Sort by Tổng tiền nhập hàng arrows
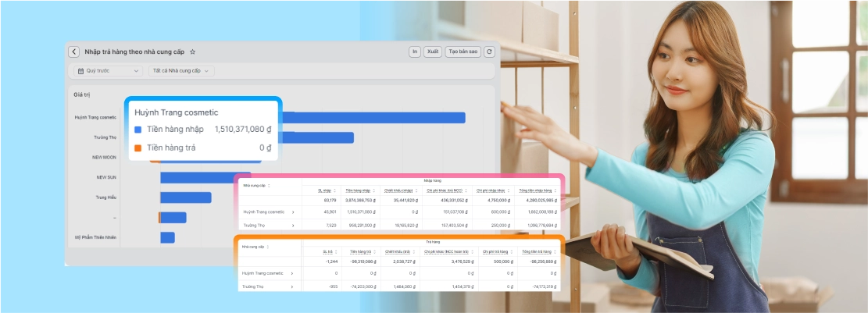The width and height of the screenshot is (868, 313). click(x=555, y=190)
